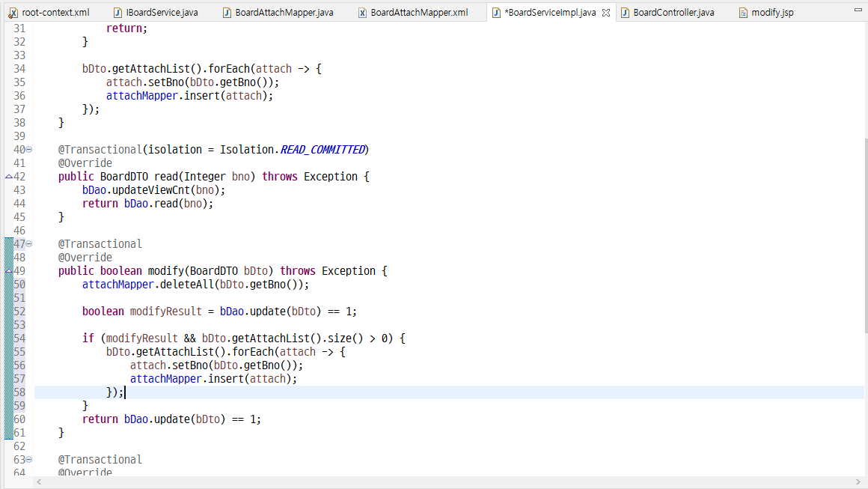Click override marker on line 49

[x=9, y=271]
